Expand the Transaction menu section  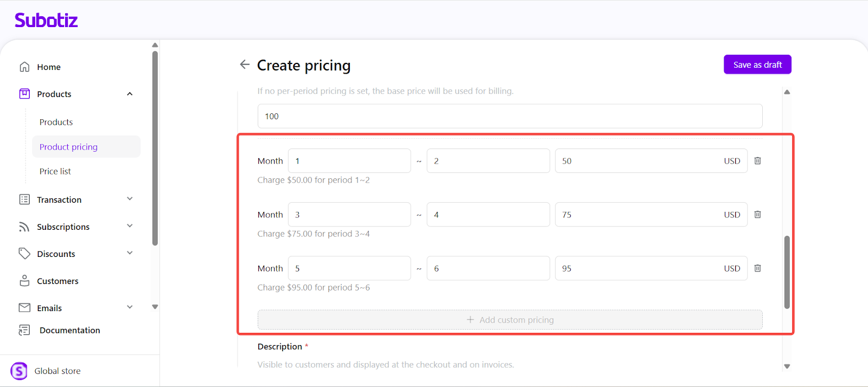(x=130, y=199)
